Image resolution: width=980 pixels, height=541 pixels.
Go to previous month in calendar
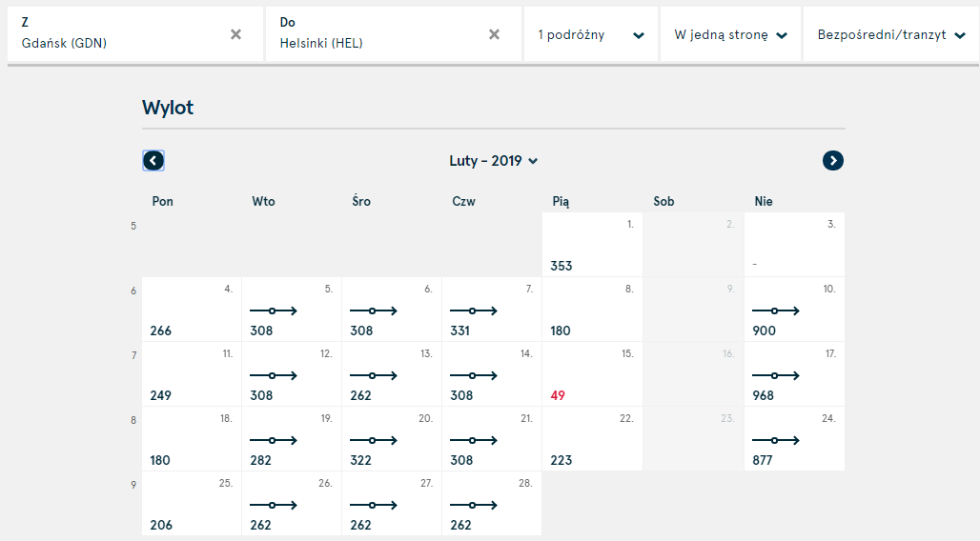153,161
